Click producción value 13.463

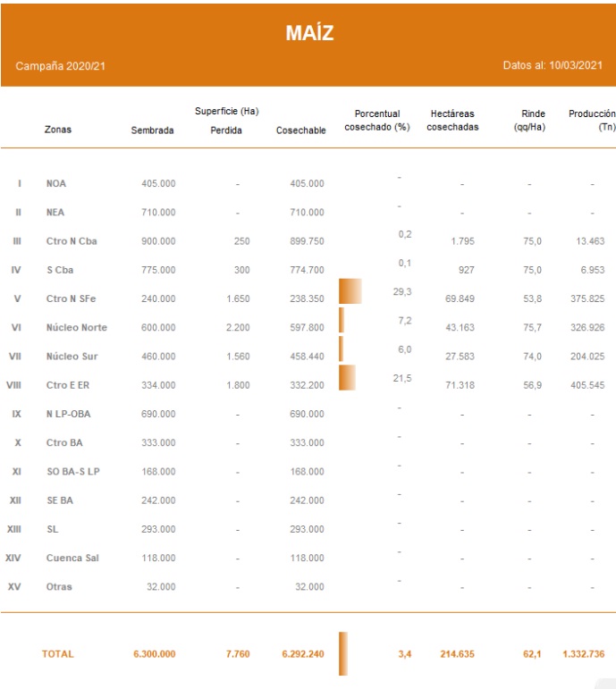[x=590, y=241]
